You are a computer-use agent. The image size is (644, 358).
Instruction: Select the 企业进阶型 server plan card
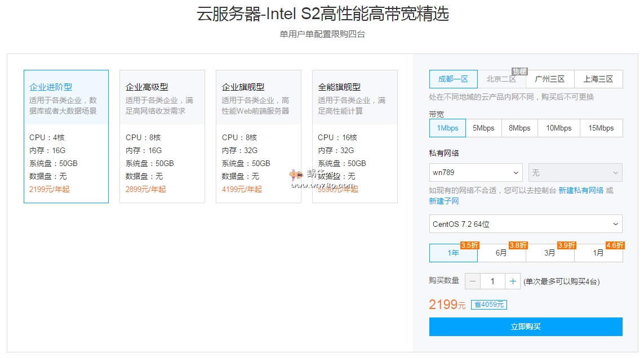pos(66,136)
